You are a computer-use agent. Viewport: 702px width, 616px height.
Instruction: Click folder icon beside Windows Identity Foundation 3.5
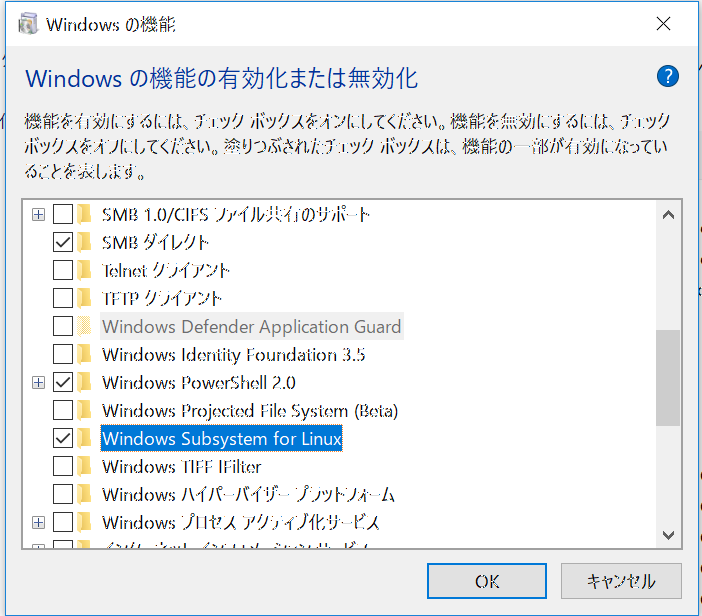[84, 354]
